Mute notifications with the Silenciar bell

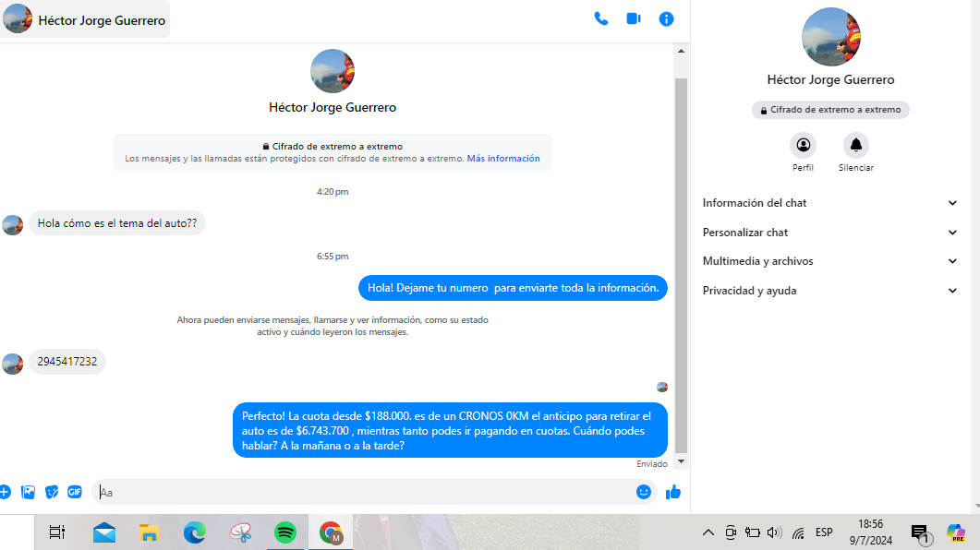[855, 145]
